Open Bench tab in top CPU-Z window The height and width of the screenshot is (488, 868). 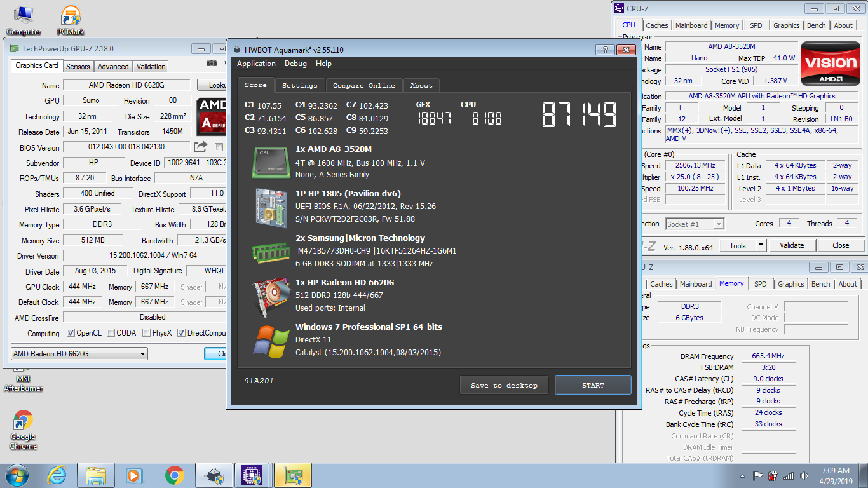pyautogui.click(x=816, y=25)
